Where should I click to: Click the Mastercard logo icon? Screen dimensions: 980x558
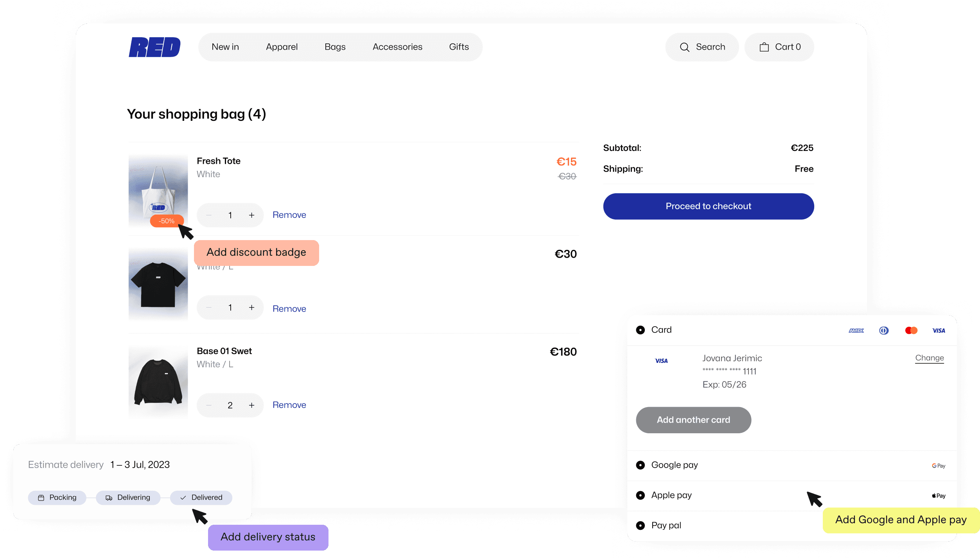(911, 331)
